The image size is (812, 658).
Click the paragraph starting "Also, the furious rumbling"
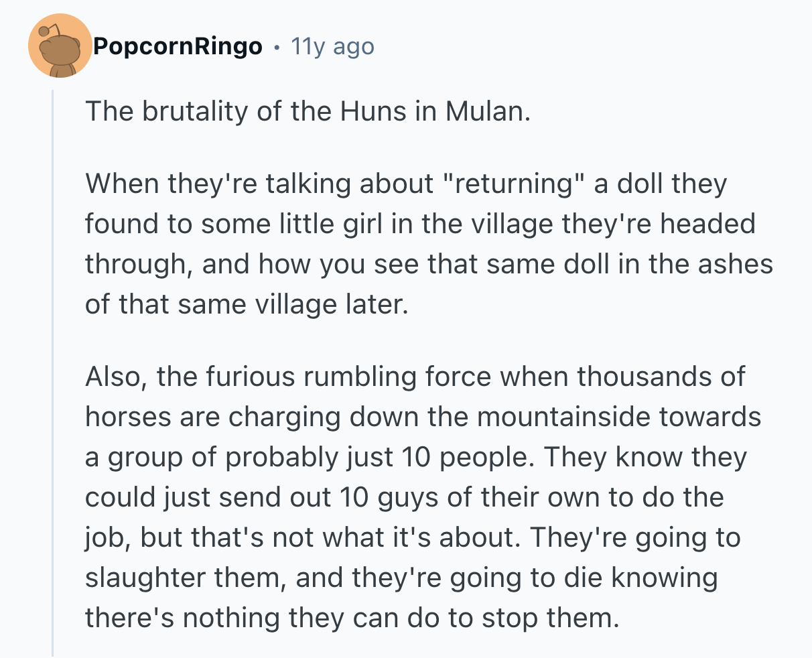pyautogui.click(x=422, y=497)
